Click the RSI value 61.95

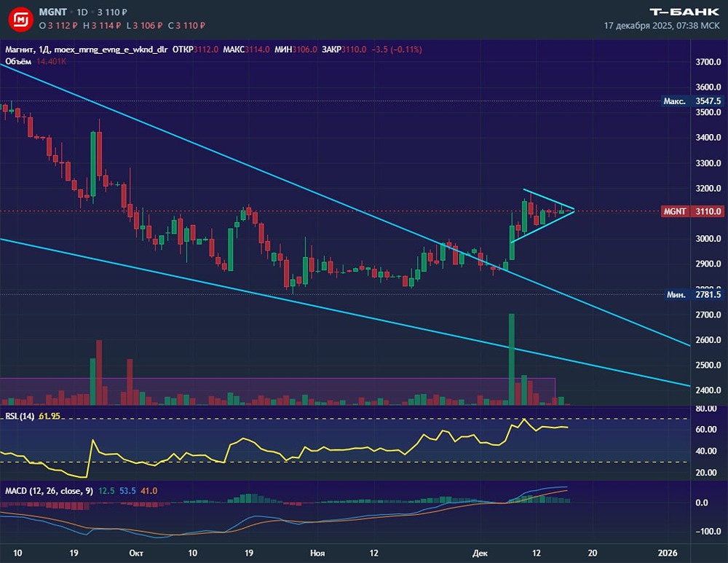click(50, 416)
